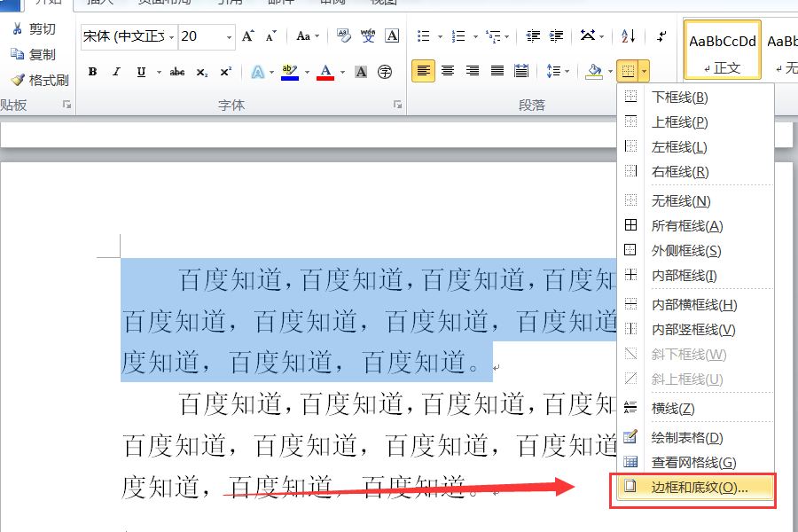Choose 查看网格线(G) view gridlines
This screenshot has width=798, height=532.
[x=695, y=462]
